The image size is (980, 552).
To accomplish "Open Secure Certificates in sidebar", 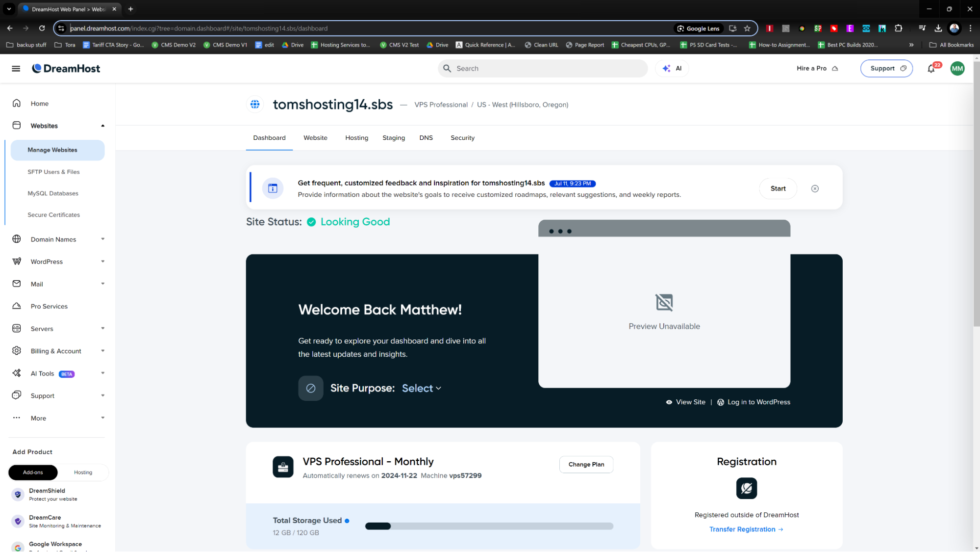I will [x=53, y=215].
